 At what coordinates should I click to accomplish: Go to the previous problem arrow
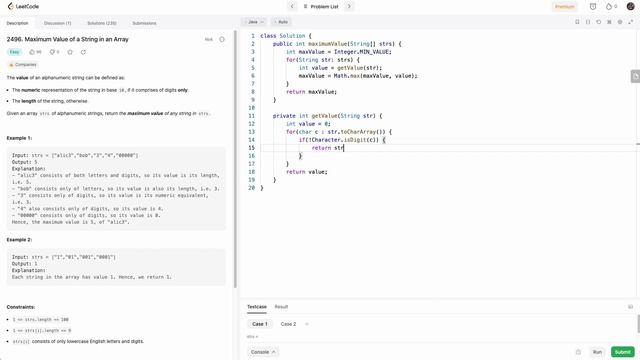[292, 7]
